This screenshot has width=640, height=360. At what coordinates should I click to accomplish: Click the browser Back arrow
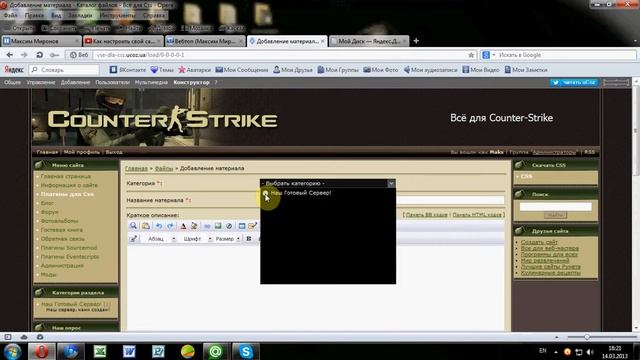pyautogui.click(x=9, y=55)
